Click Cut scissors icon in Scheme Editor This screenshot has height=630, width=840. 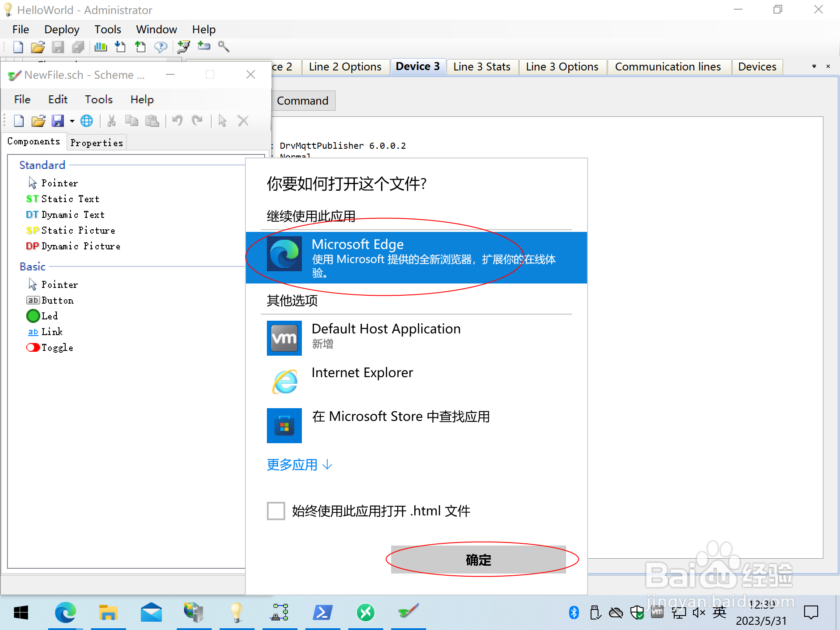[112, 121]
